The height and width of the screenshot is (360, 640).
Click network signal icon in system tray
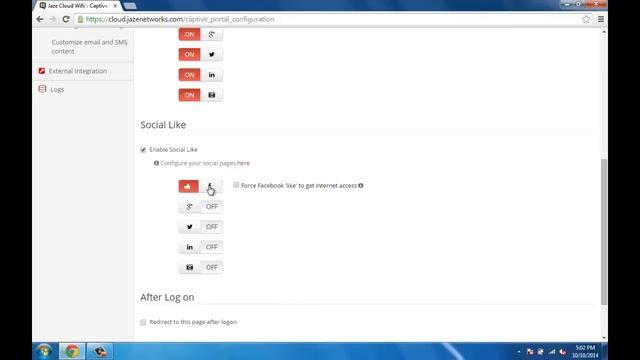552,351
